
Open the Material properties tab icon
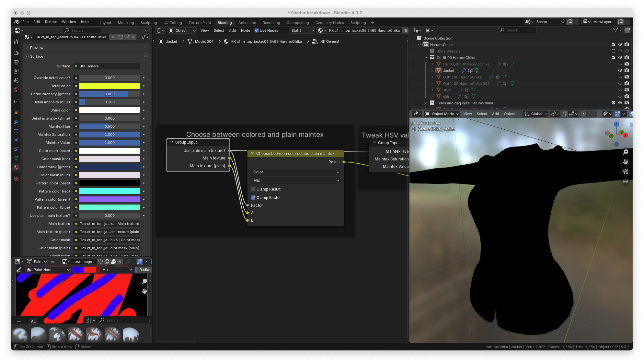pos(16,167)
